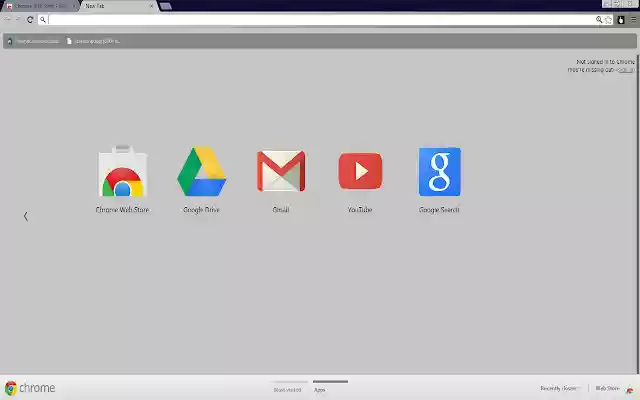
Task: Click the Chrome logo at bottom left
Action: point(30,388)
